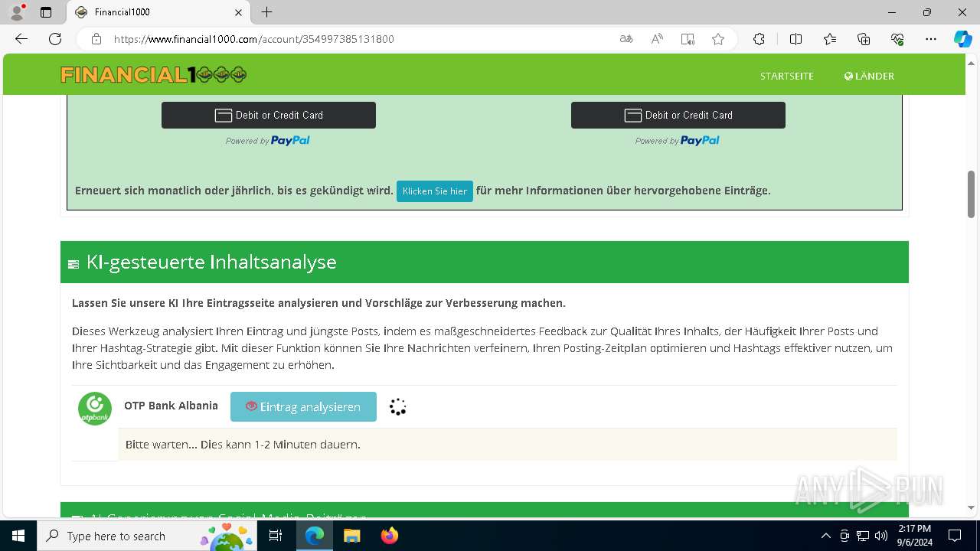This screenshot has width=980, height=551.
Task: Show hidden system tray icons
Action: pyautogui.click(x=825, y=536)
